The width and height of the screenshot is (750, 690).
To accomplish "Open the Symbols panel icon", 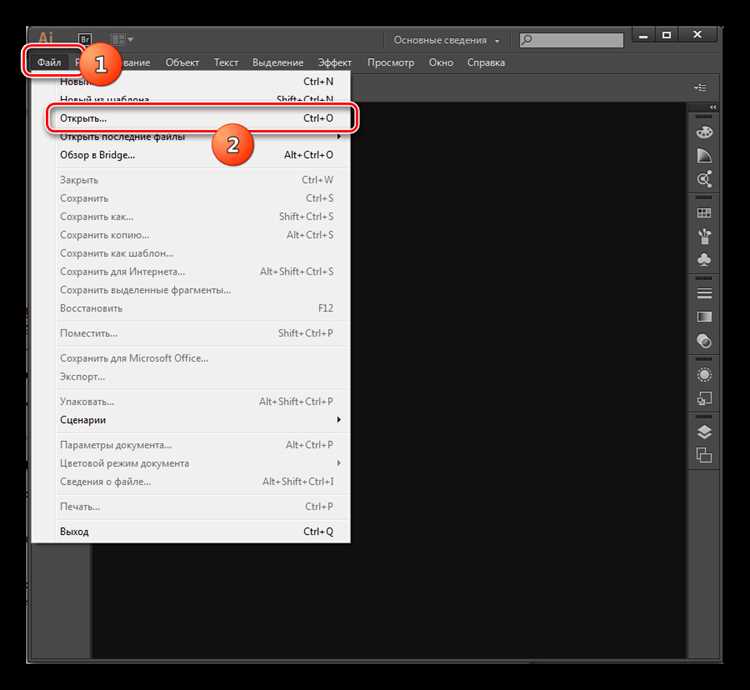I will (704, 259).
